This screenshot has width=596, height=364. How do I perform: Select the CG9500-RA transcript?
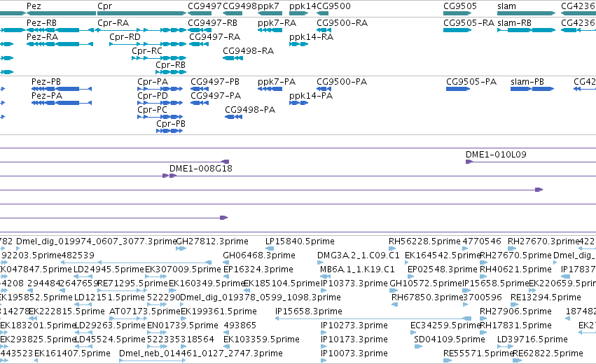coord(324,30)
